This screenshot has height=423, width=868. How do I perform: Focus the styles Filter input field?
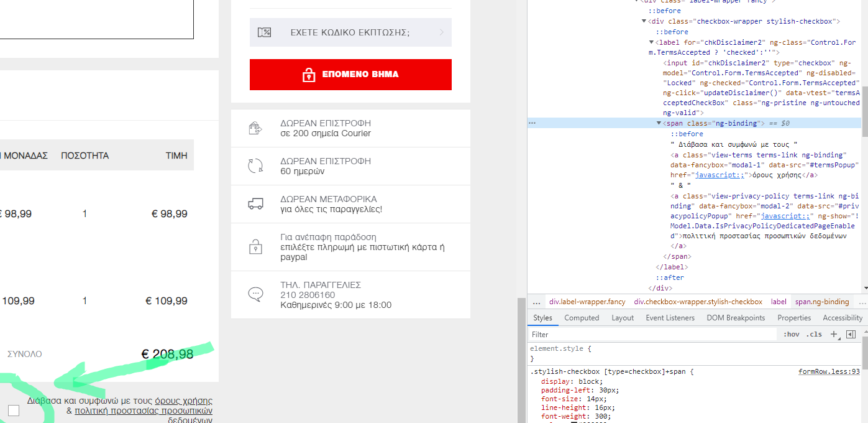click(652, 334)
